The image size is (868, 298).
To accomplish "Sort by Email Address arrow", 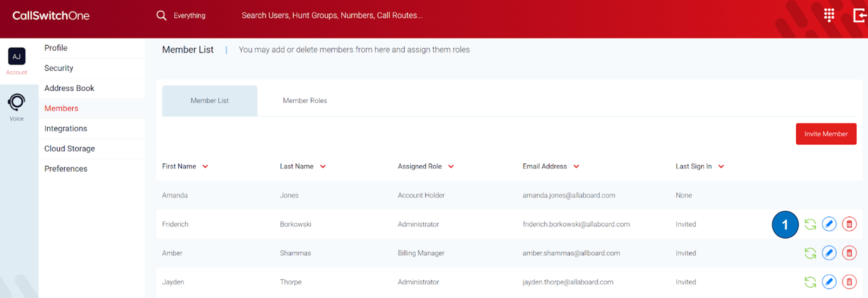I will pyautogui.click(x=576, y=167).
